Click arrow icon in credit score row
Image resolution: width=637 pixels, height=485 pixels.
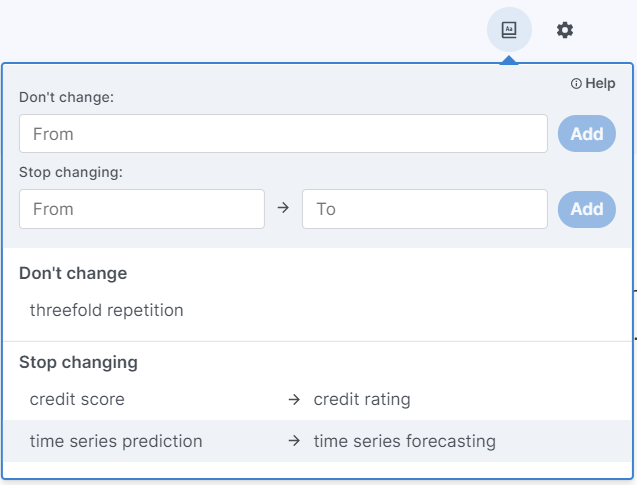294,399
